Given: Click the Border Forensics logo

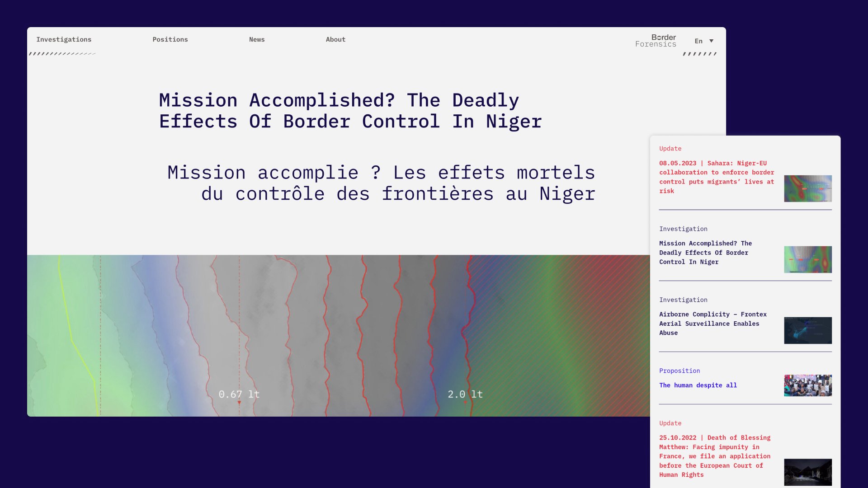Looking at the screenshot, I should 656,41.
